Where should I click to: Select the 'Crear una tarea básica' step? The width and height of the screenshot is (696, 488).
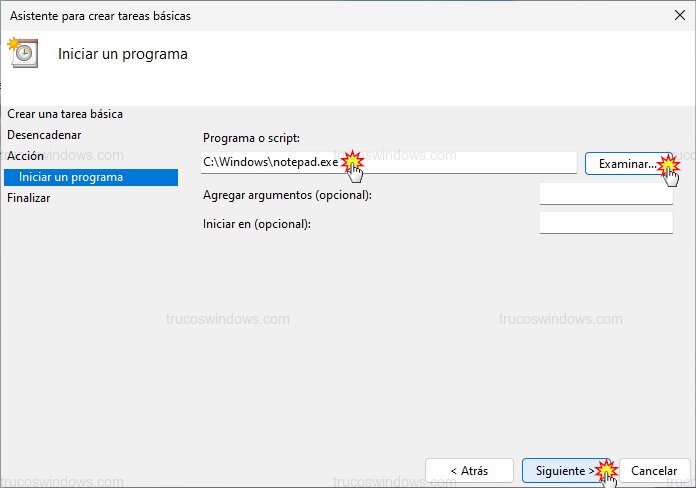(x=65, y=114)
